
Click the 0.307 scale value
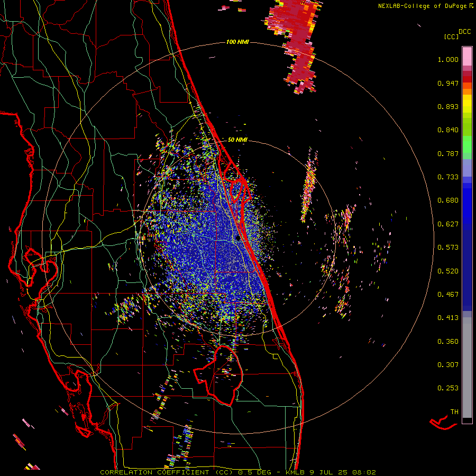pos(448,365)
